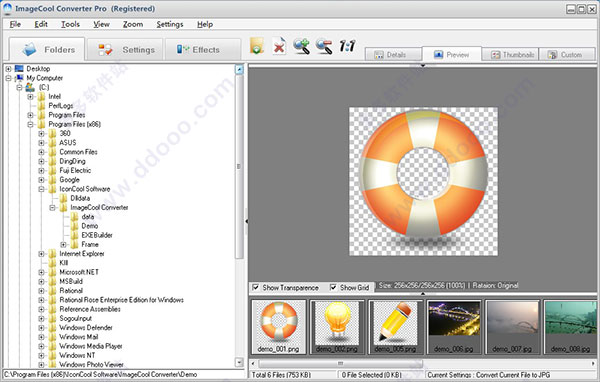The width and height of the screenshot is (600, 382).
Task: Click the Desktop icon in folder tree
Action: [x=19, y=69]
